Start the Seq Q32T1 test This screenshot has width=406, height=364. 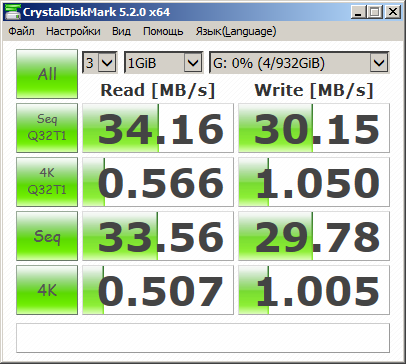tap(47, 128)
